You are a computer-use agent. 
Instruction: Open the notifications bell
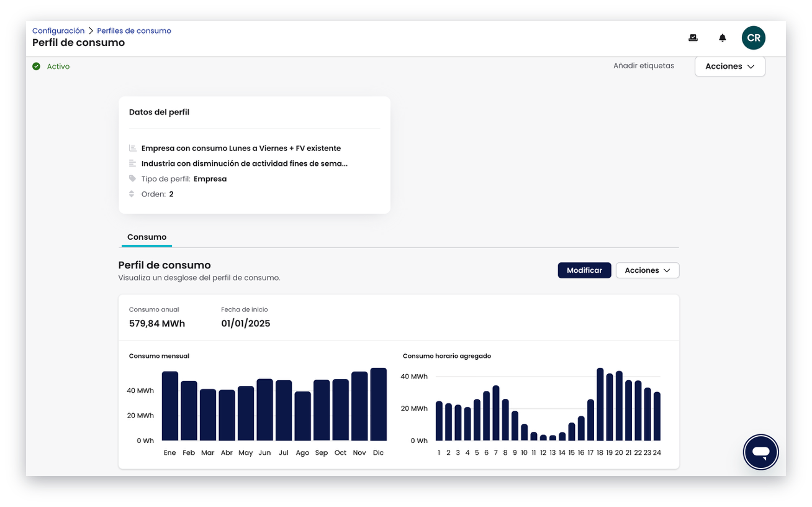click(x=723, y=38)
